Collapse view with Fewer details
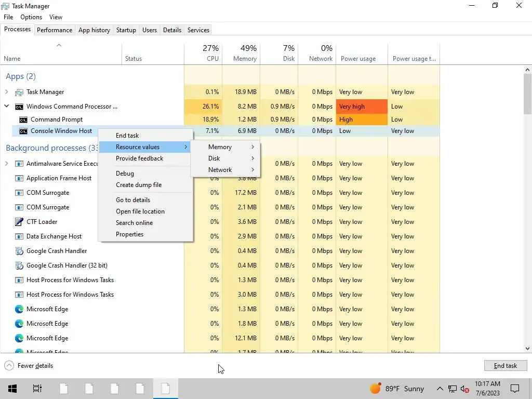This screenshot has height=399, width=532. 29,366
